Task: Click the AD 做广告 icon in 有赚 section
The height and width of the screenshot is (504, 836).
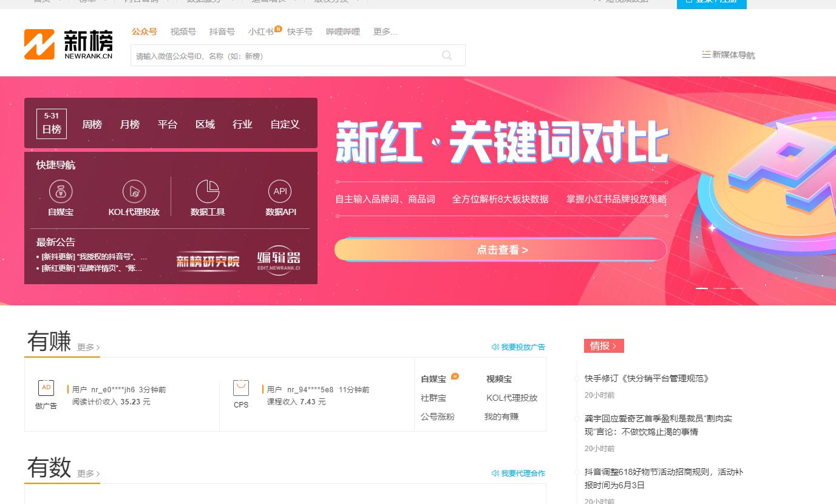Action: 46,387
